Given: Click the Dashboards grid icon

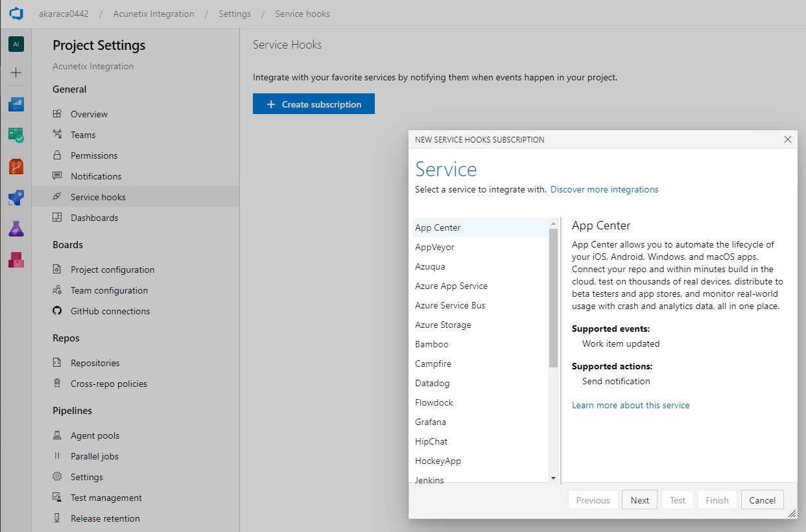Looking at the screenshot, I should point(58,218).
